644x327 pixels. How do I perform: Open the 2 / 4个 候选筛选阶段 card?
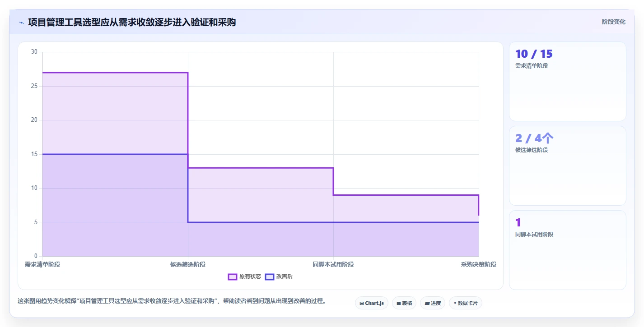[568, 166]
